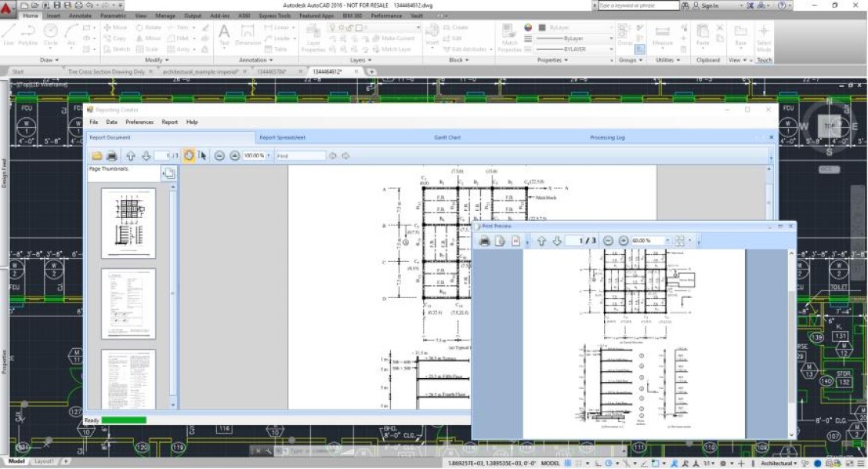This screenshot has height=469, width=868.
Task: Open the ByLayer color dropdown in Properties panel
Action: pyautogui.click(x=577, y=27)
